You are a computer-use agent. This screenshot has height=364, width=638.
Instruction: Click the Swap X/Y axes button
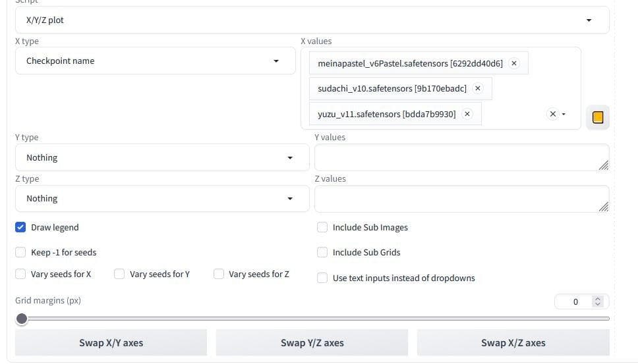click(x=111, y=343)
